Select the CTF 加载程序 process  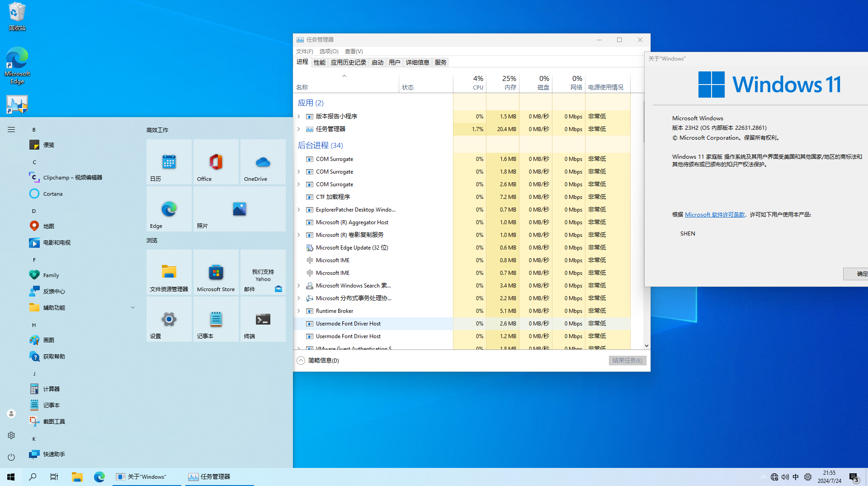462,197
